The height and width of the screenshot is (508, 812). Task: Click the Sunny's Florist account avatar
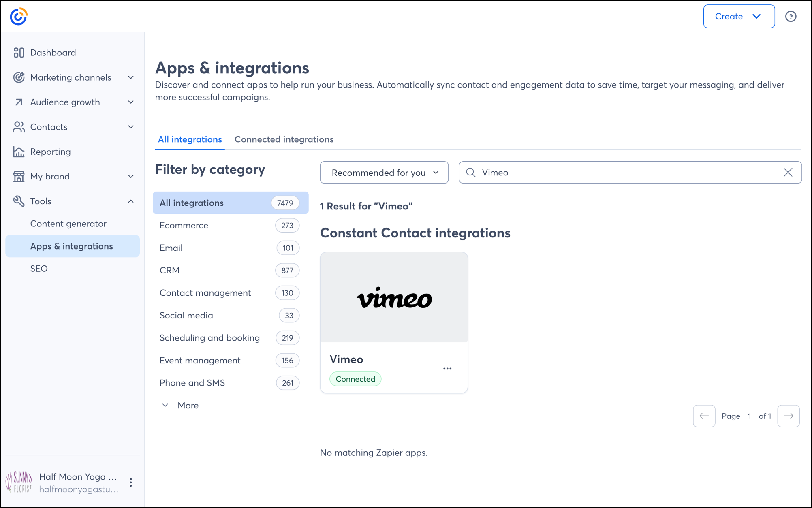click(x=19, y=482)
